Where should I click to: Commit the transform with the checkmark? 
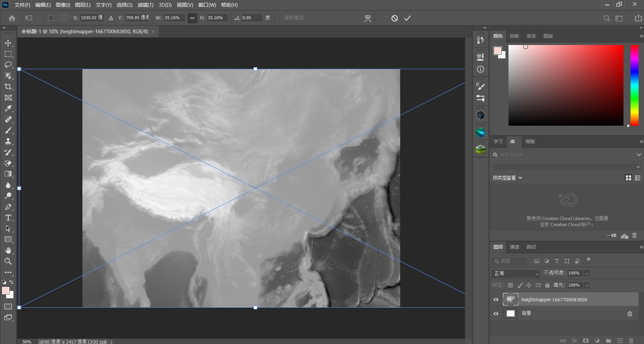[x=407, y=18]
